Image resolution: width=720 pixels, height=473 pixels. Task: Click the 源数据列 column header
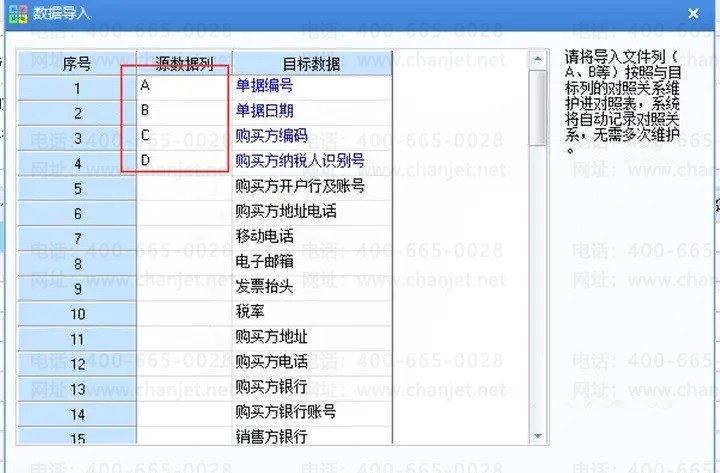coord(185,63)
